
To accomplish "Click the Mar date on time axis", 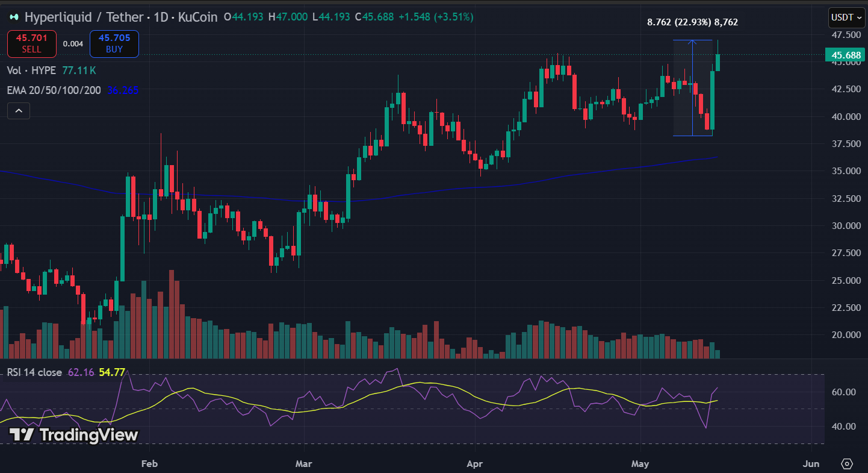I will (x=305, y=464).
